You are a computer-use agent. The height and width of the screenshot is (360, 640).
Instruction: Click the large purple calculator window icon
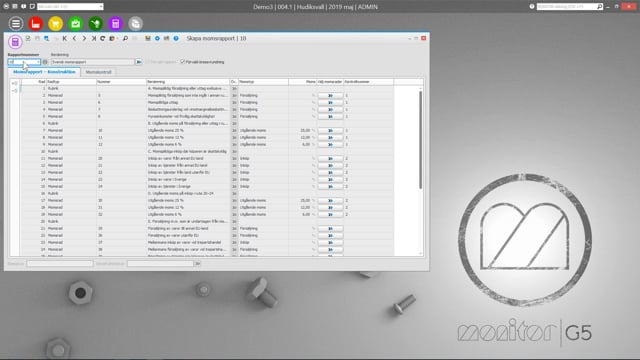[x=15, y=42]
